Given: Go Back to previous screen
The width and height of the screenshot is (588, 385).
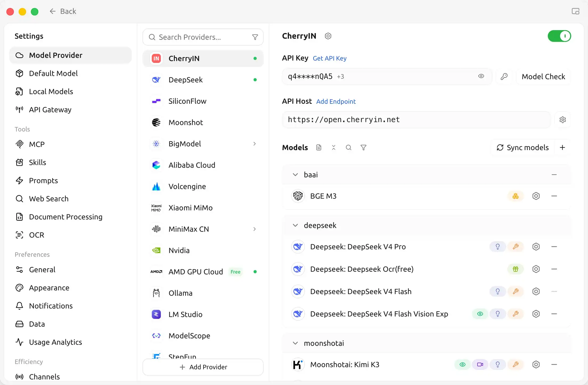Looking at the screenshot, I should point(63,11).
